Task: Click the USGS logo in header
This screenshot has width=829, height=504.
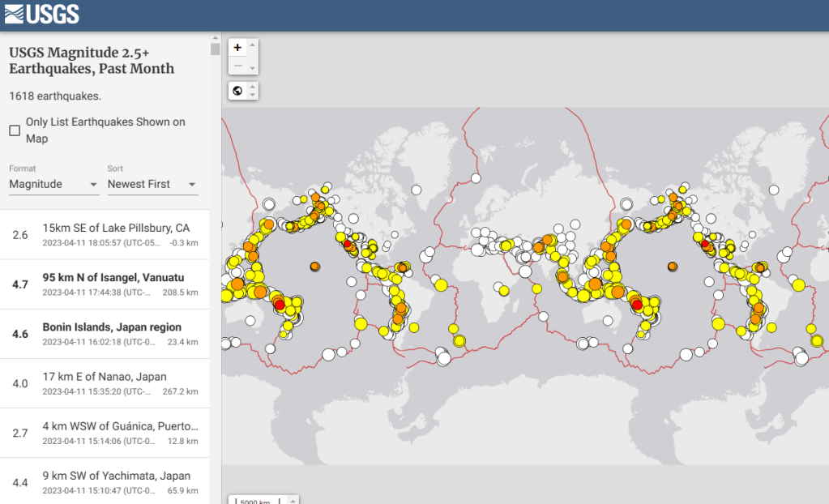Action: (41, 15)
